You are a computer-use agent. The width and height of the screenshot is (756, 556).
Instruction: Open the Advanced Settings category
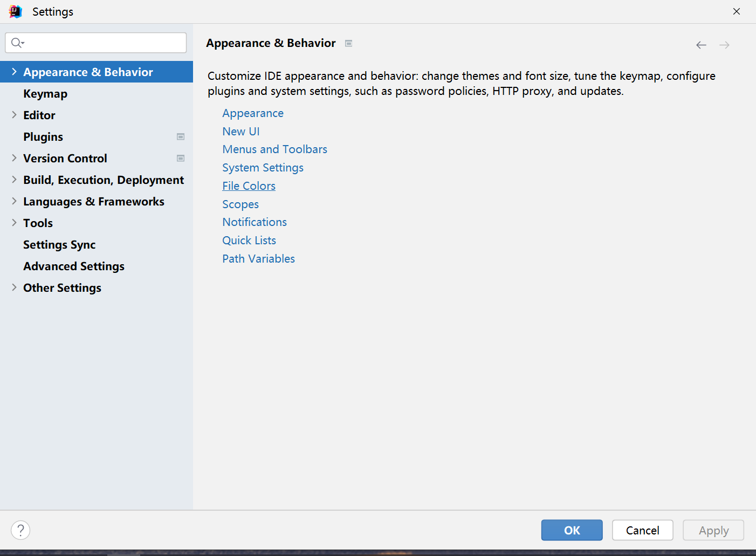coord(74,266)
